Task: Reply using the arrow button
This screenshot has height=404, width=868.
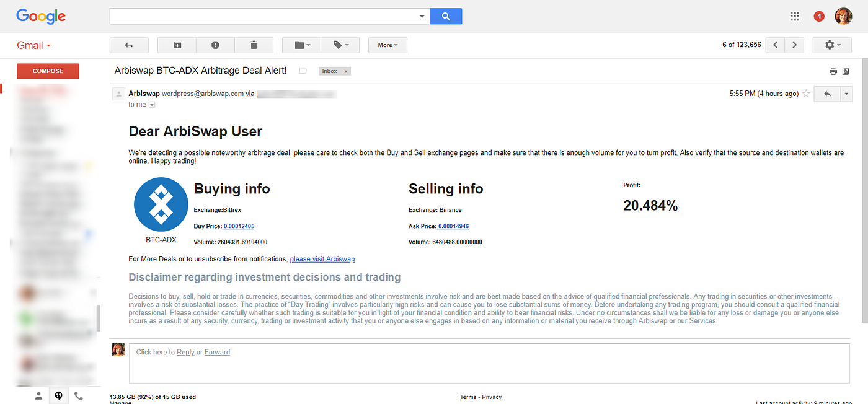Action: pyautogui.click(x=827, y=94)
